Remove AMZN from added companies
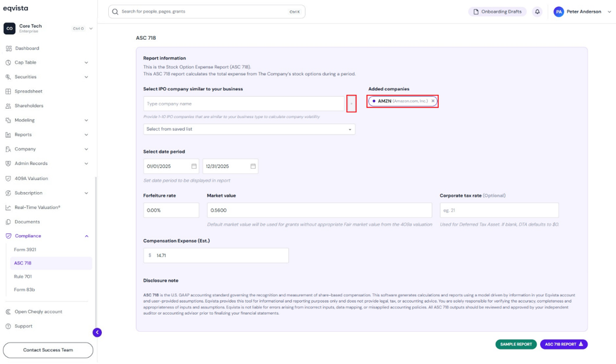The width and height of the screenshot is (616, 364). click(x=433, y=101)
